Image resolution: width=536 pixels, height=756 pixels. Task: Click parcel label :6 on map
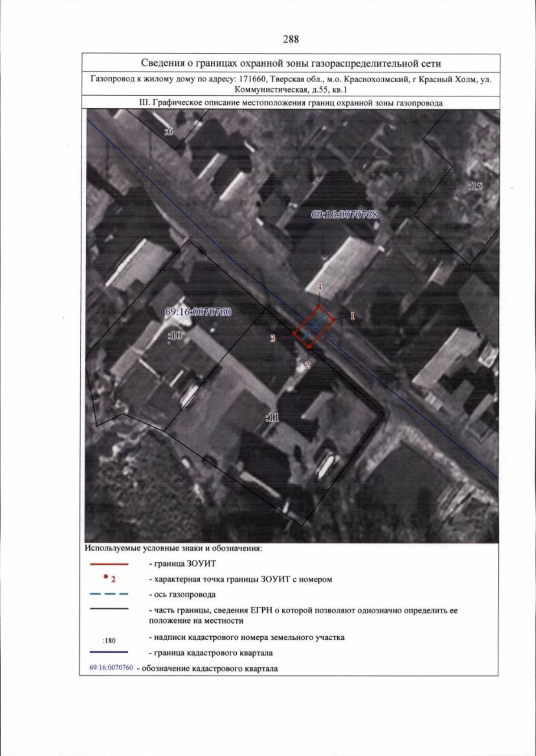coord(168,131)
